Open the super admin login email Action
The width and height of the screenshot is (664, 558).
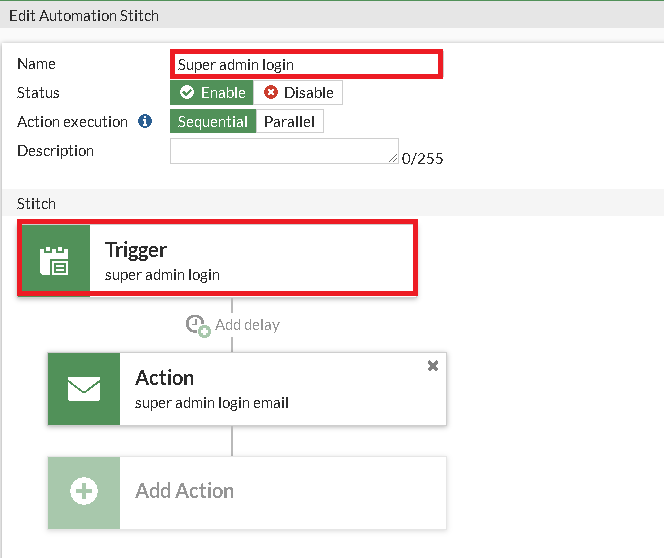280,389
